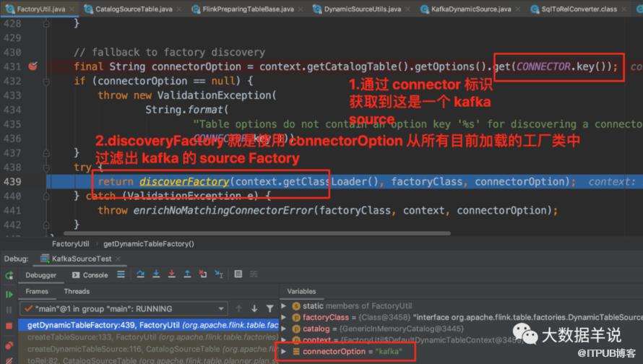Select the Frames tab
The image size is (643, 364).
37,292
